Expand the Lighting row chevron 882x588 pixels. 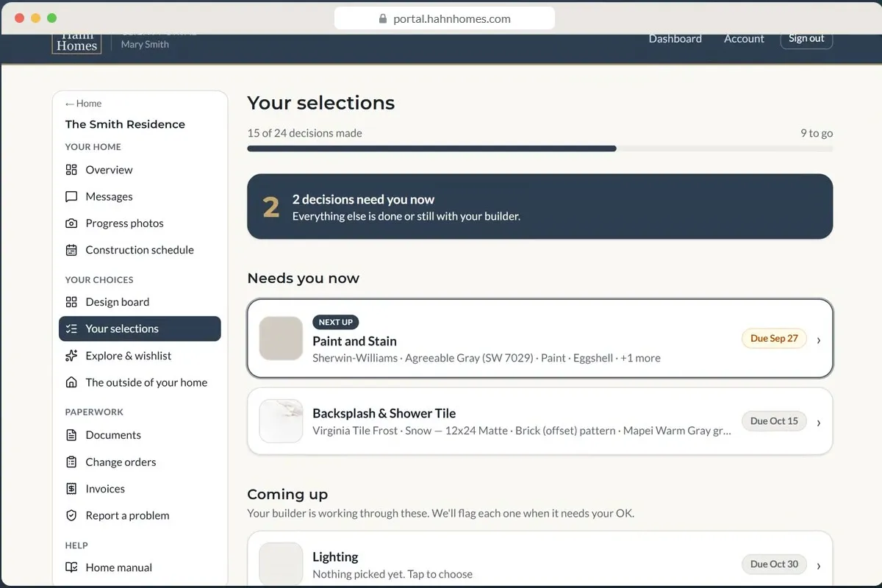coord(819,565)
